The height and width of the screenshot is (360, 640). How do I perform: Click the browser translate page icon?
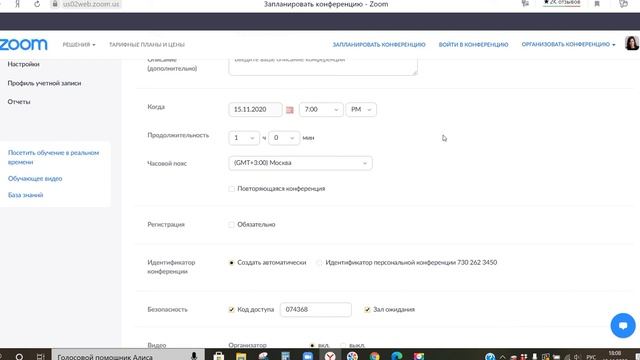525,4
